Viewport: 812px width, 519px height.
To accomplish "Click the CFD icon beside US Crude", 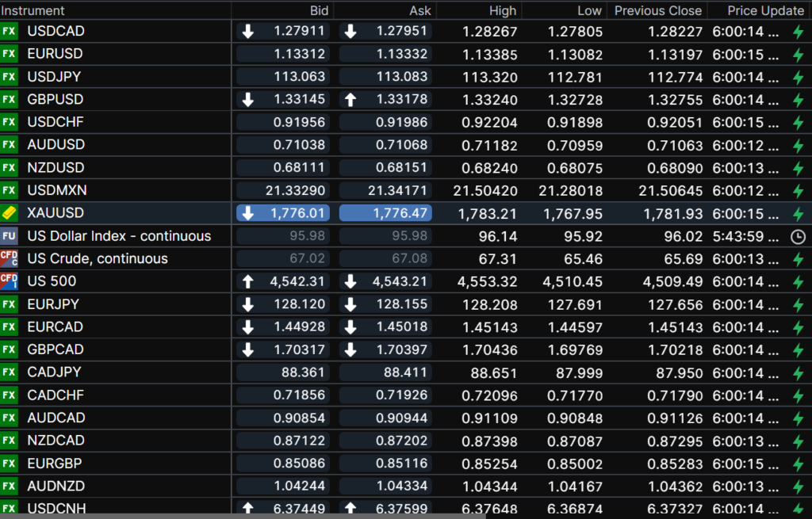I will tap(10, 258).
